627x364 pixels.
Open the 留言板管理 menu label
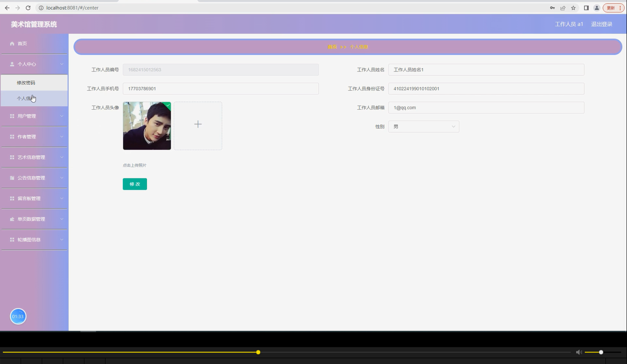29,199
